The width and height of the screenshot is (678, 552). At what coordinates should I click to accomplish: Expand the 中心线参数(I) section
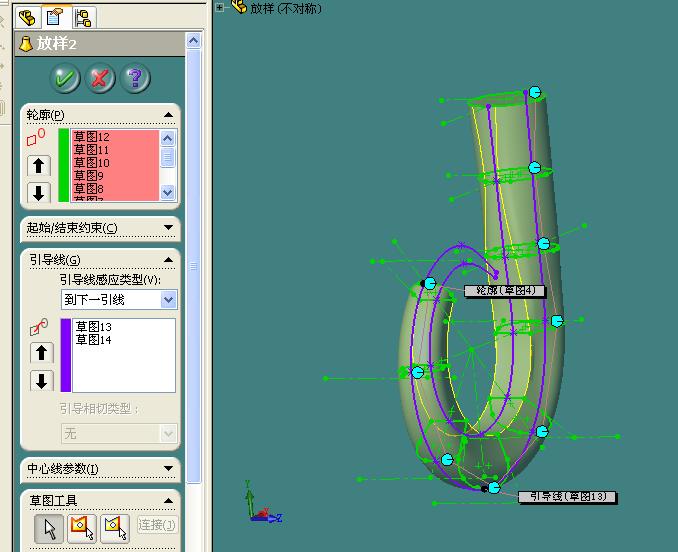click(168, 468)
